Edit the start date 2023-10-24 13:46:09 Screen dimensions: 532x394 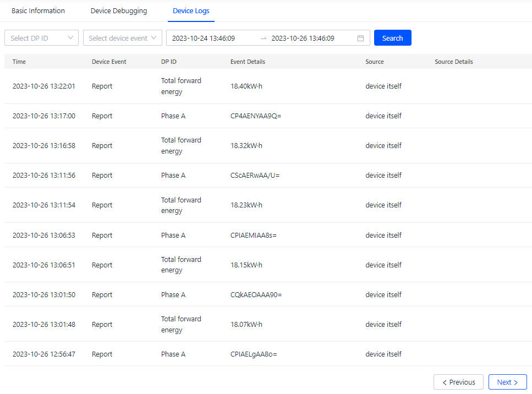(x=204, y=39)
